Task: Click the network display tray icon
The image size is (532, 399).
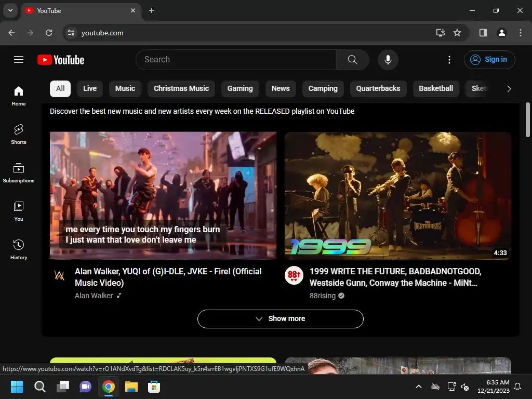Action: coord(452,387)
